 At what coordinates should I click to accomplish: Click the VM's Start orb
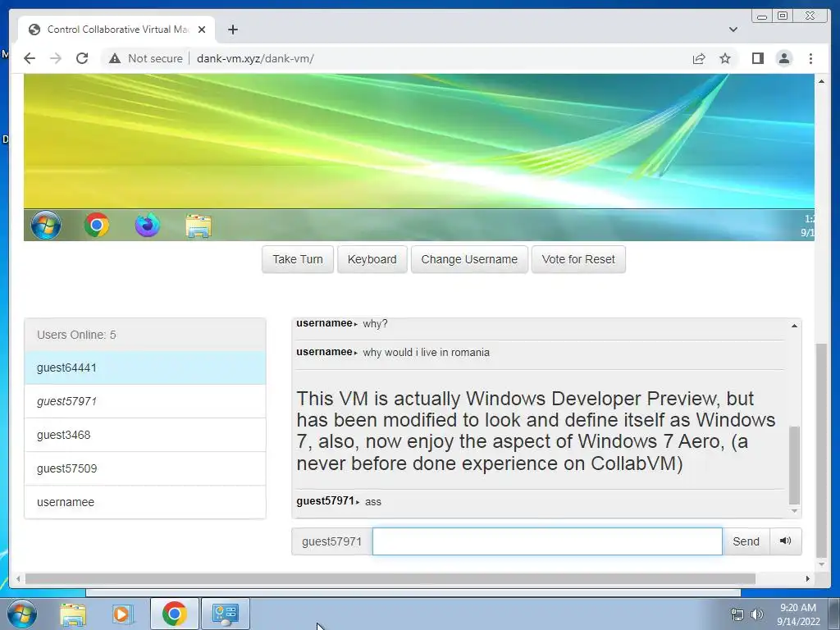coord(46,225)
